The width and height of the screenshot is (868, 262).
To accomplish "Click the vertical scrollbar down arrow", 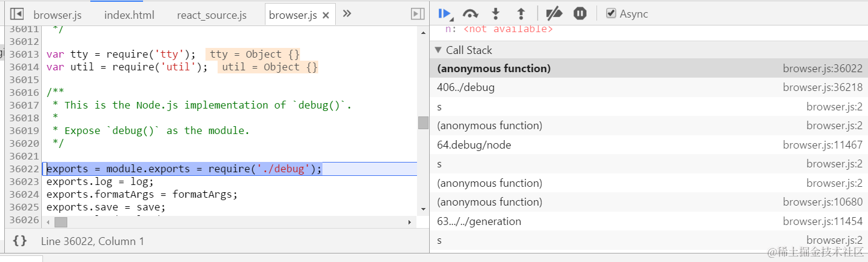I will (423, 209).
